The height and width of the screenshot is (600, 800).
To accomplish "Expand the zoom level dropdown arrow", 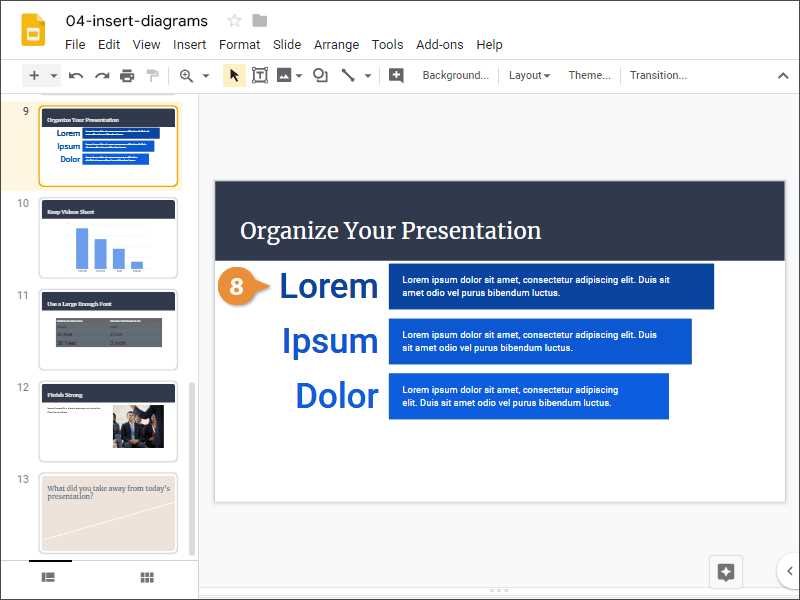I will point(206,76).
